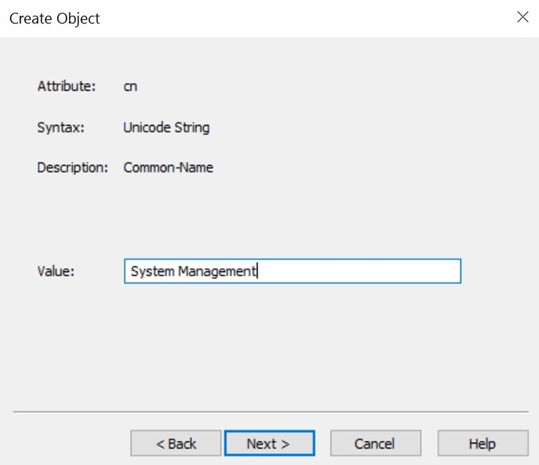Click the word System in Value field
The height and width of the screenshot is (465, 539).
(153, 272)
